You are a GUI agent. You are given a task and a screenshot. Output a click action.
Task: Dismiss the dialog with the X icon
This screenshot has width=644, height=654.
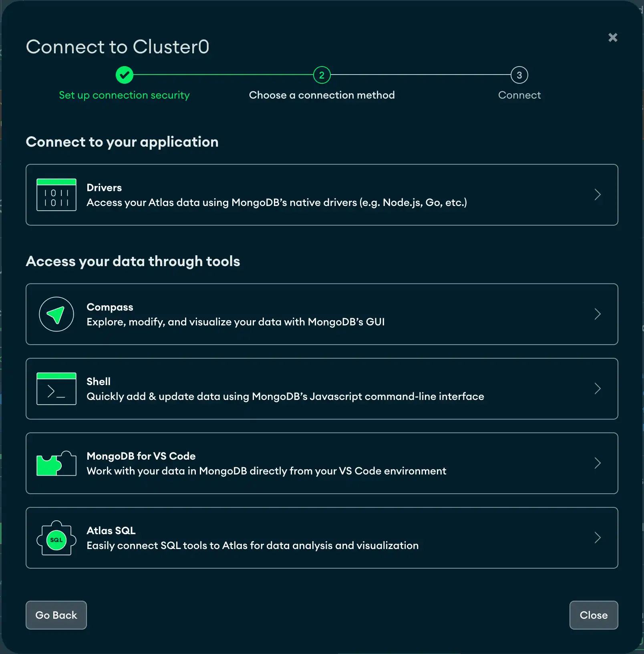613,37
